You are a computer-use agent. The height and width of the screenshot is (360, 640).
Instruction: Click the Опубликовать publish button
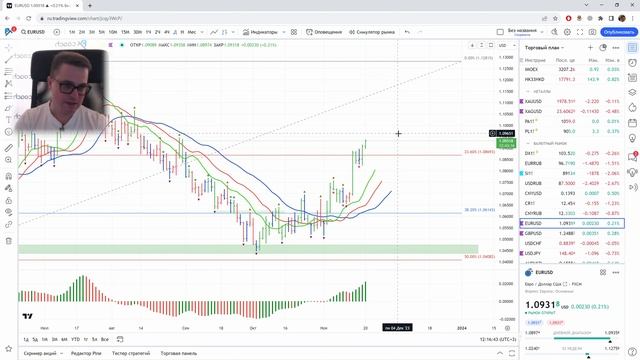tap(619, 32)
